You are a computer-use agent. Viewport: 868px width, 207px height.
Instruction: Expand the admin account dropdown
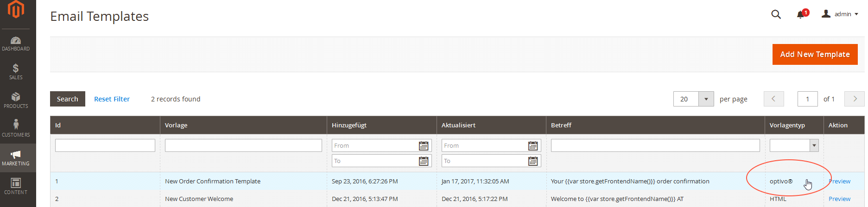click(x=840, y=14)
